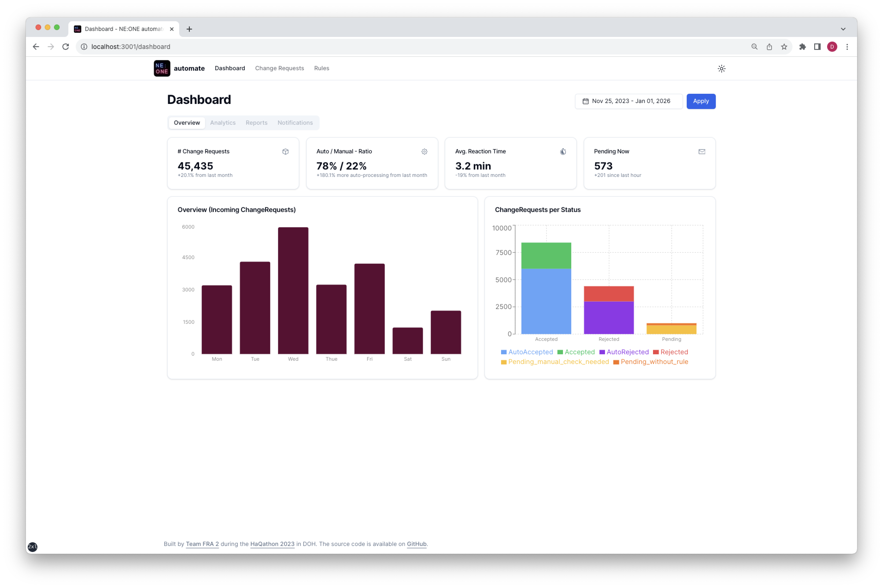Click the Wed bar in the Overview chart

(293, 291)
